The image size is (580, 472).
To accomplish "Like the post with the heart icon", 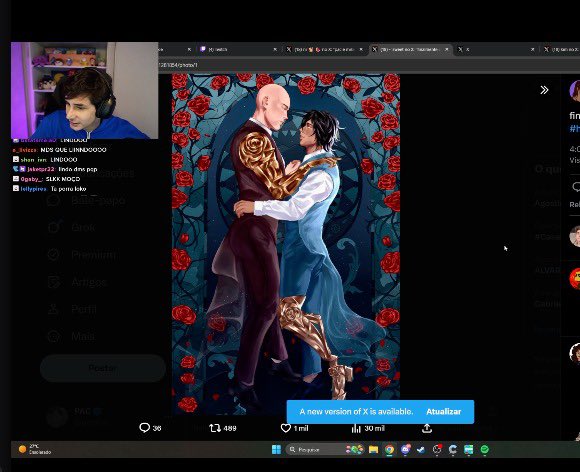I will click(x=286, y=428).
